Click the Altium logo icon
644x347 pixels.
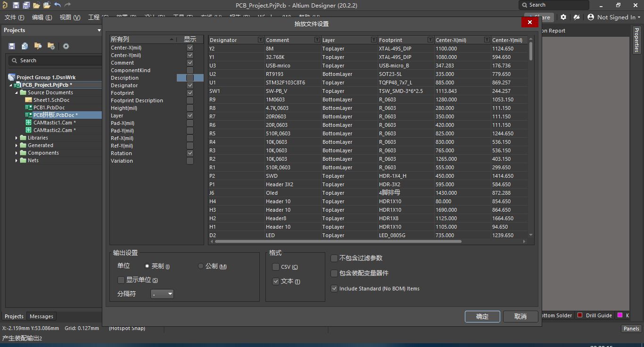pos(5,5)
